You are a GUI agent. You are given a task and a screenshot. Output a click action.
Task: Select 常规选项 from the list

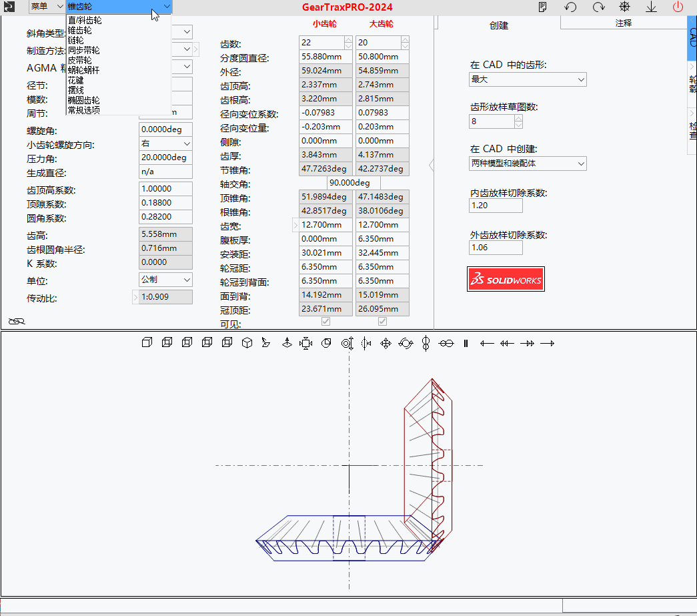(x=83, y=110)
